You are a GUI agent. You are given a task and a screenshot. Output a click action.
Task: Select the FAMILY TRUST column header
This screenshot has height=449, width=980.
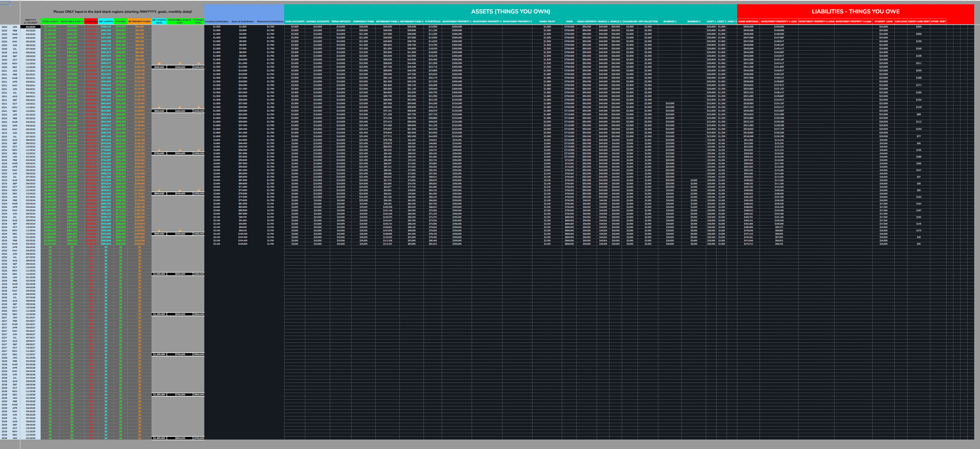point(547,22)
